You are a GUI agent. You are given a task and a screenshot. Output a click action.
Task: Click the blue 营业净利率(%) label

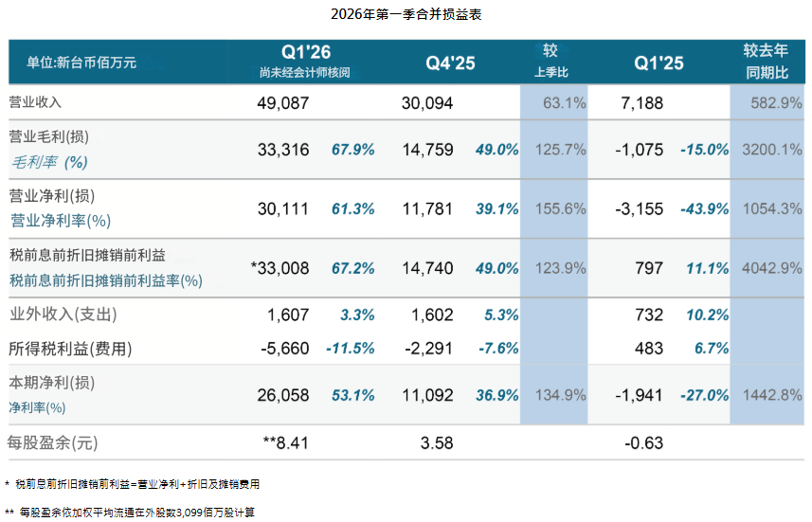pos(61,221)
